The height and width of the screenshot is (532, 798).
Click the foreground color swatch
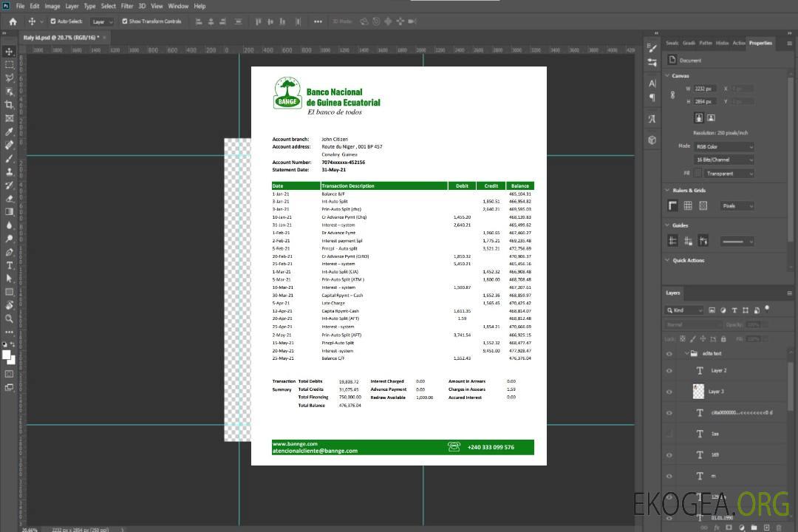(x=7, y=355)
